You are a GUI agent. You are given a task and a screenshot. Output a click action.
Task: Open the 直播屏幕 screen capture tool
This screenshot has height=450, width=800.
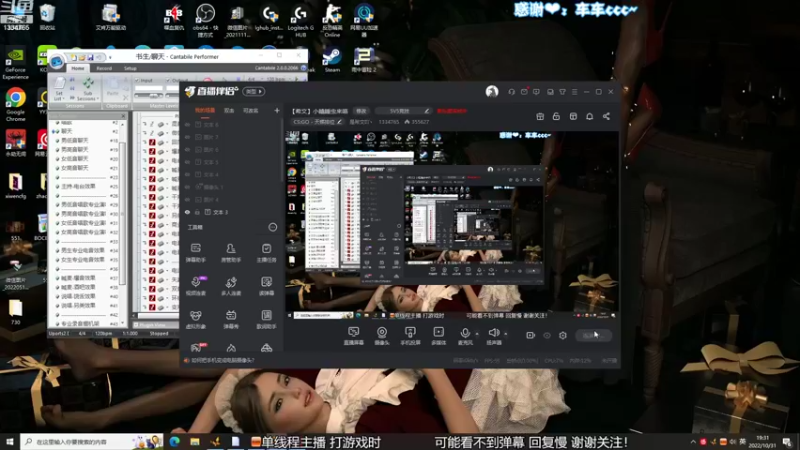[353, 333]
